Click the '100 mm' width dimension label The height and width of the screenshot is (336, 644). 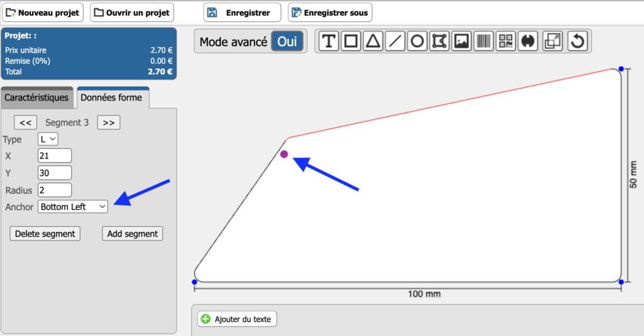point(425,294)
